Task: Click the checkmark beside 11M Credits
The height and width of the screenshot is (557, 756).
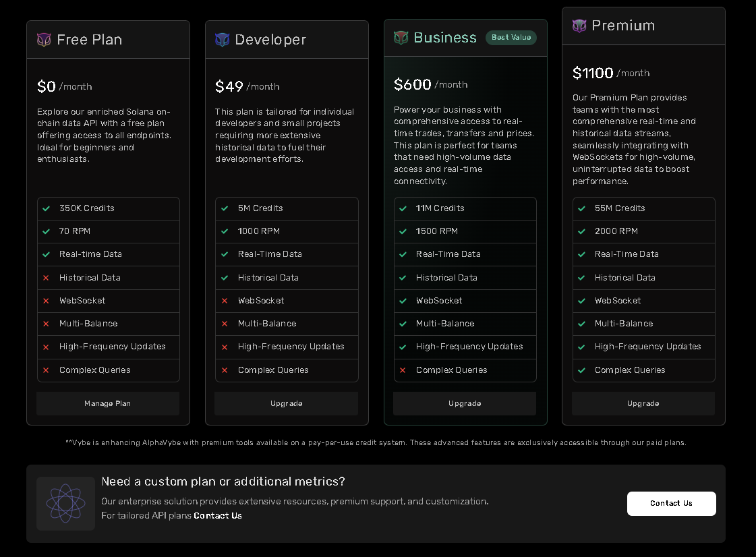Action: pyautogui.click(x=403, y=208)
